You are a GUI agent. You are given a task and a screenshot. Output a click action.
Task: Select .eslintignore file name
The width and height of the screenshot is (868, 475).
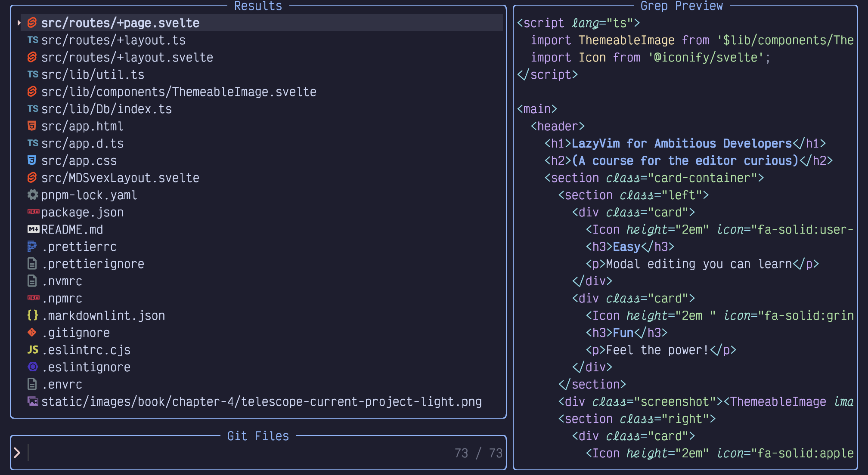tap(86, 367)
